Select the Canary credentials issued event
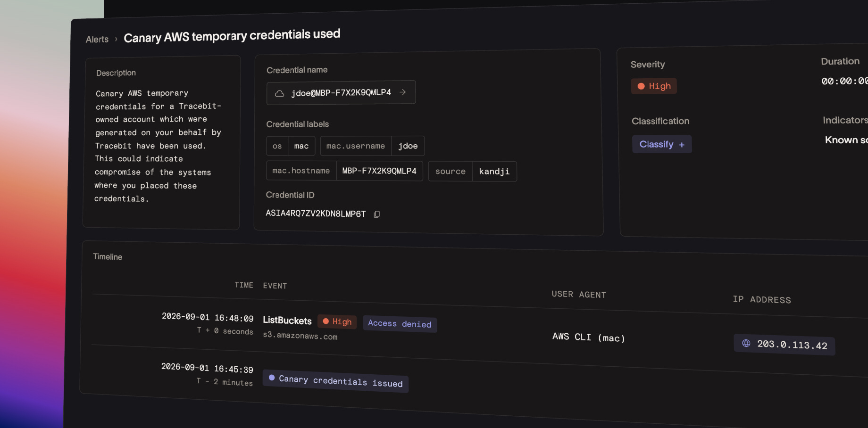 pos(335,381)
